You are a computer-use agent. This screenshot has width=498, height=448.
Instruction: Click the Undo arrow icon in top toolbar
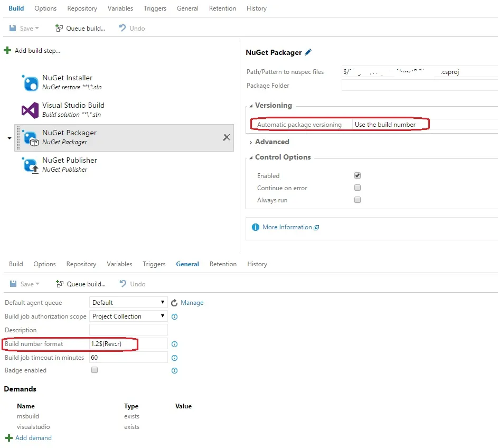click(123, 28)
